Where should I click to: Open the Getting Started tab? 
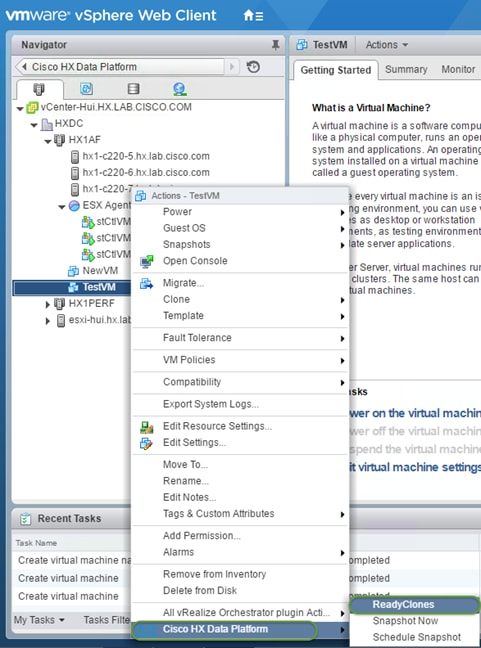pyautogui.click(x=336, y=70)
